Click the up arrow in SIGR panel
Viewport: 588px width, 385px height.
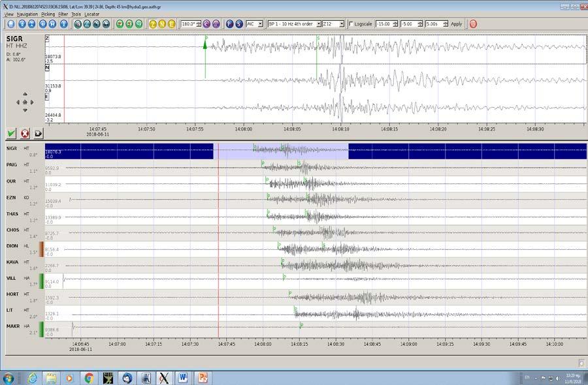point(25,94)
